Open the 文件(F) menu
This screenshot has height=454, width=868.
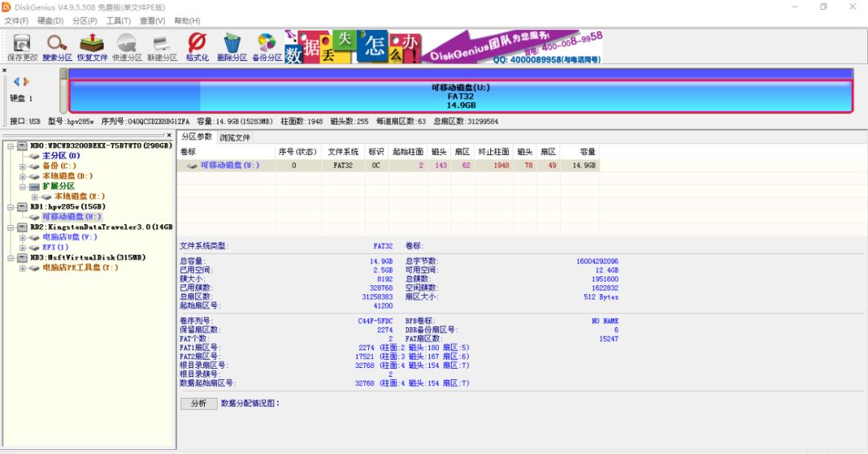[x=17, y=20]
